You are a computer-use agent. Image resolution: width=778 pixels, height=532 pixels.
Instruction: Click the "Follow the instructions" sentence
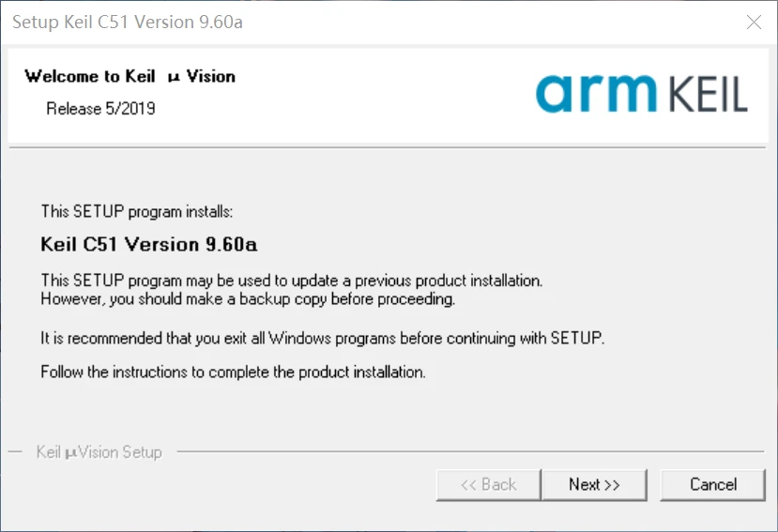[x=233, y=372]
